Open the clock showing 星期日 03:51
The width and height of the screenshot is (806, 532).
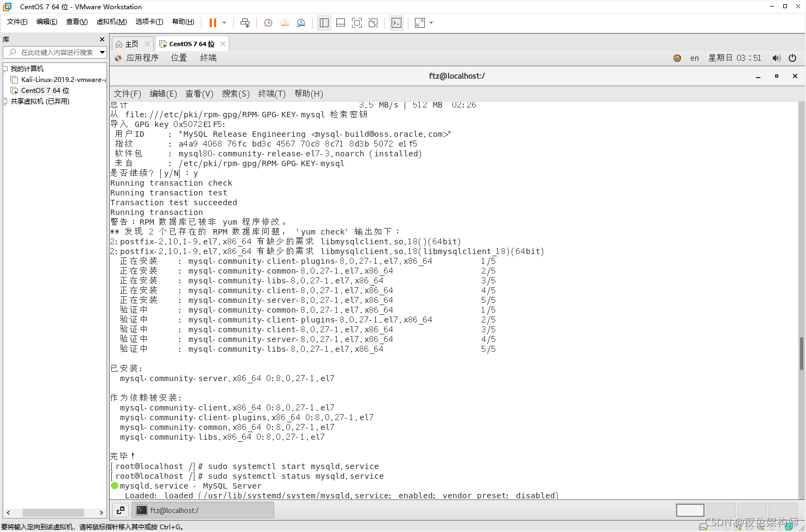click(735, 58)
